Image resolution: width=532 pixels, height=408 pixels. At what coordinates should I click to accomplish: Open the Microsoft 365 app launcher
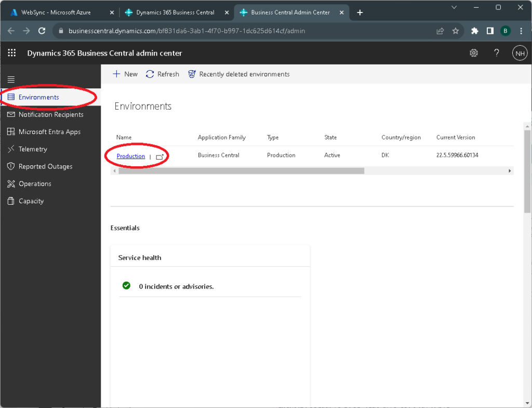tap(11, 53)
